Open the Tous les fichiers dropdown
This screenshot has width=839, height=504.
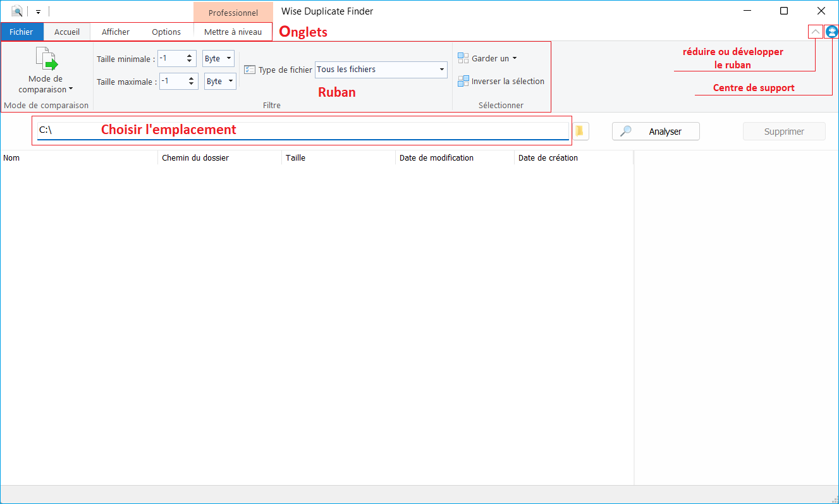coord(381,70)
